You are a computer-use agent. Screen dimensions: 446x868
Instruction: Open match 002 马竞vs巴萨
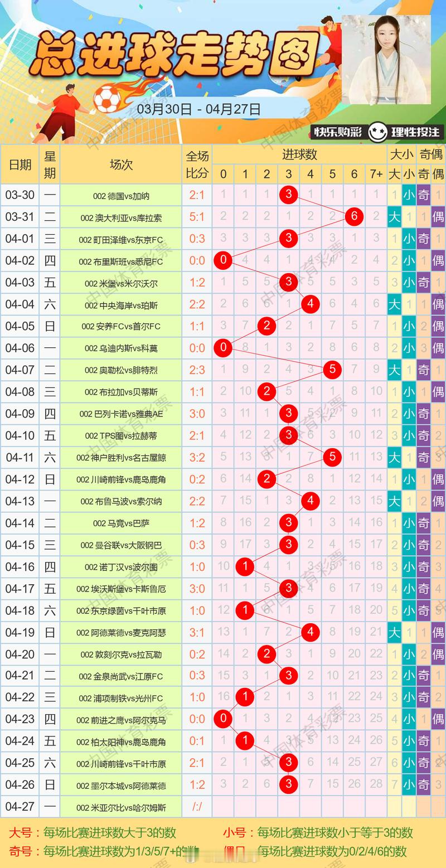[x=121, y=523]
